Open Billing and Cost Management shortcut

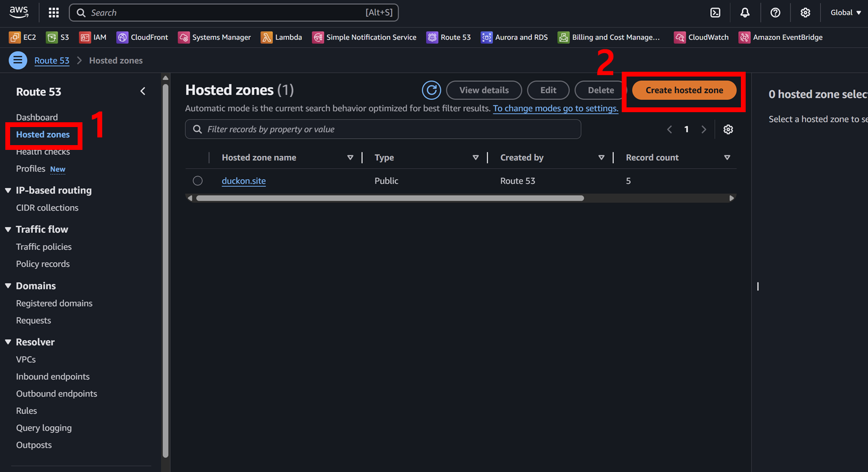(x=609, y=37)
